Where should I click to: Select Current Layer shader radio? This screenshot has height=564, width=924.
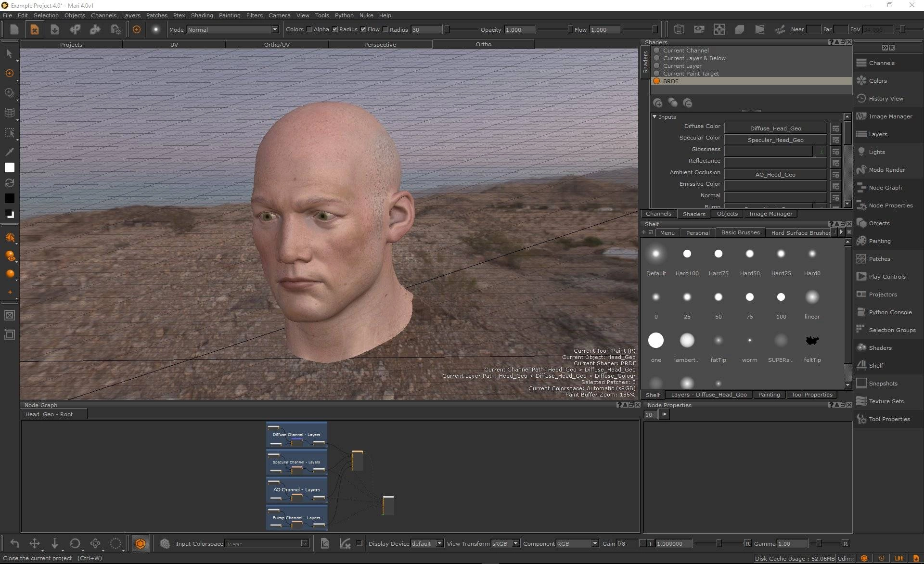click(656, 66)
